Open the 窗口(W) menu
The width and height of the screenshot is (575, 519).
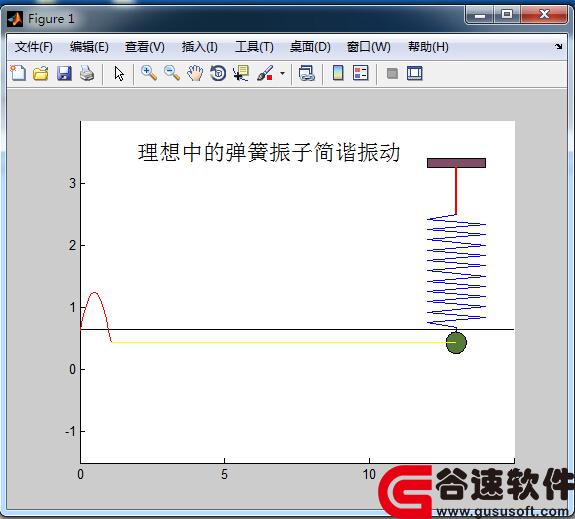[x=369, y=47]
